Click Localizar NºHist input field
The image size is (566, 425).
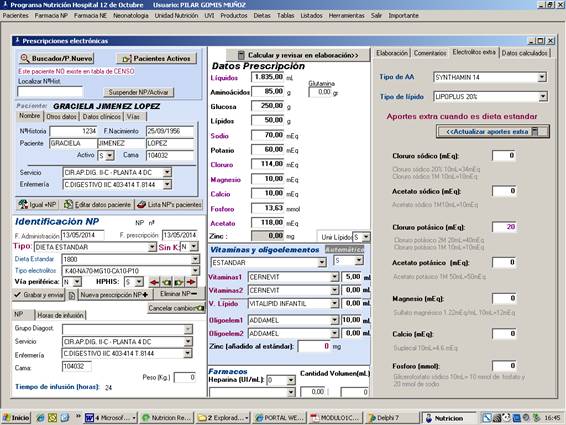pyautogui.click(x=50, y=91)
